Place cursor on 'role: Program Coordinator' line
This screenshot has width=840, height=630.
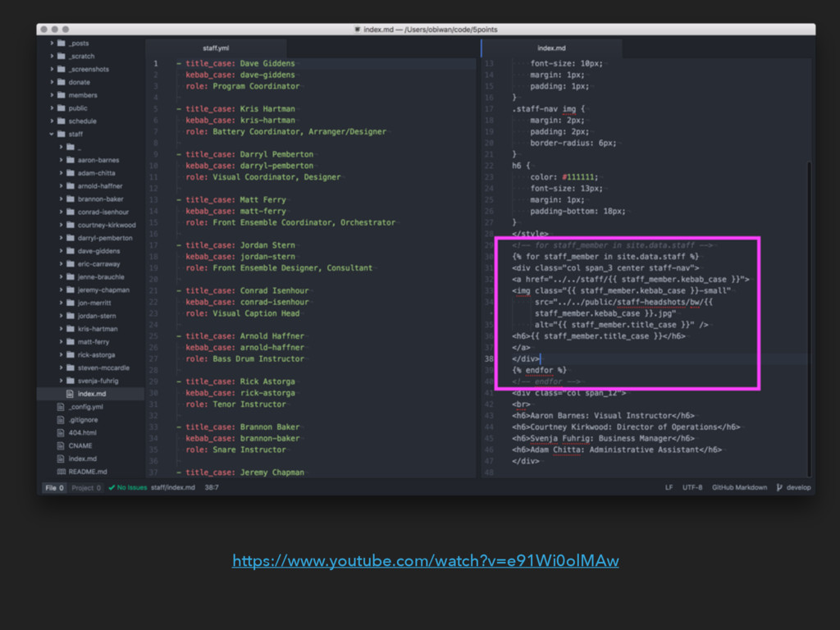tap(243, 85)
